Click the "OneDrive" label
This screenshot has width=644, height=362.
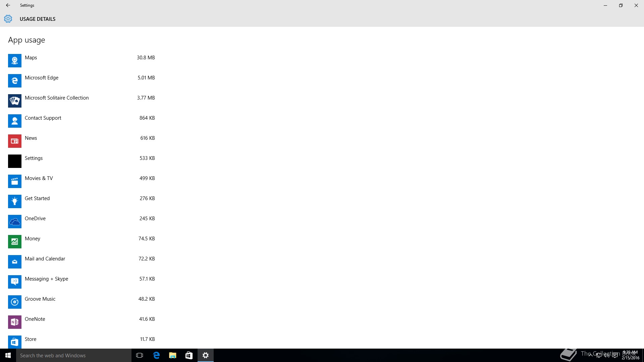pos(35,219)
